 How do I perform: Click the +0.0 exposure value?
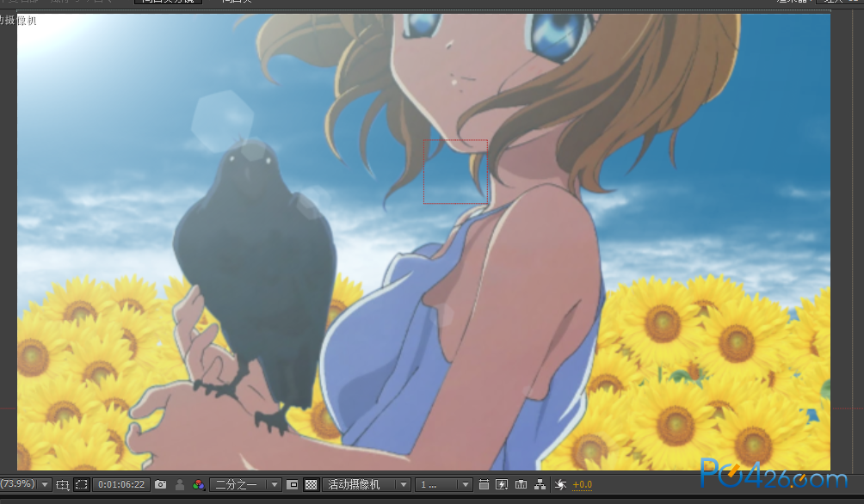583,485
